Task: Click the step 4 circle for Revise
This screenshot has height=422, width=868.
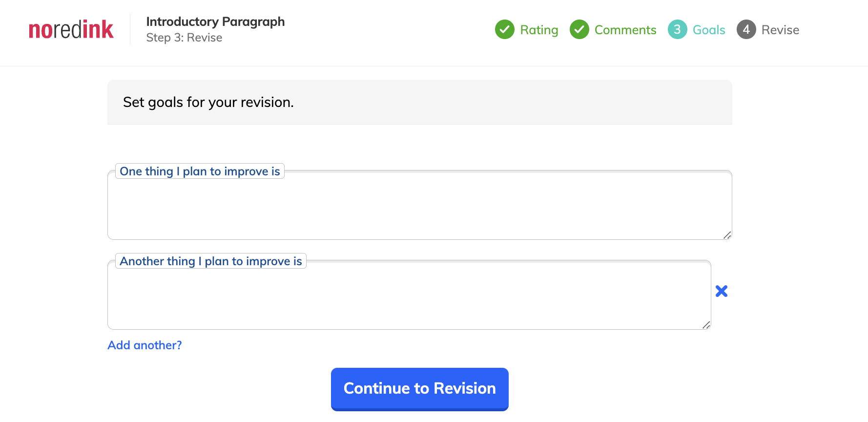Action: tap(746, 29)
